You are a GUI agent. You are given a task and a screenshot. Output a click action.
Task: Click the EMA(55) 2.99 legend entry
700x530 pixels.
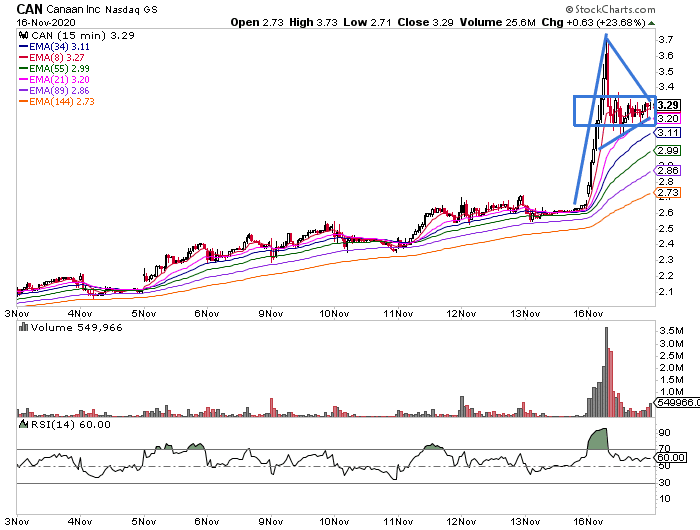[54, 68]
